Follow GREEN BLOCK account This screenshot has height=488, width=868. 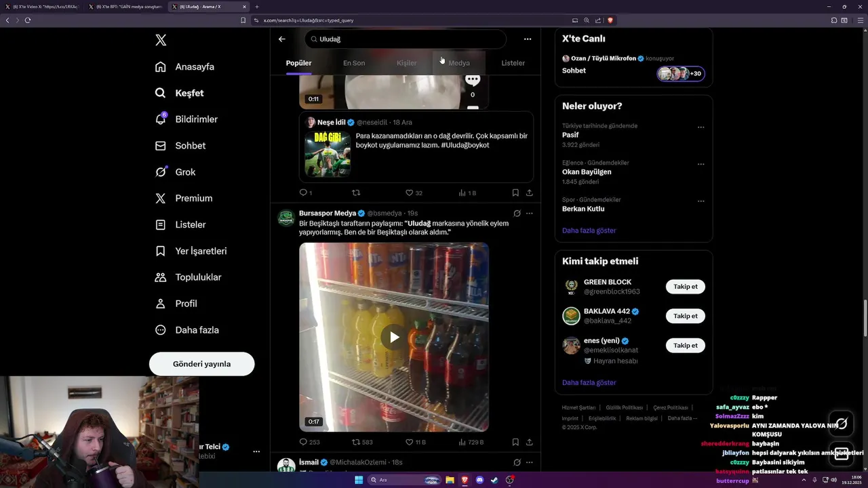point(685,287)
